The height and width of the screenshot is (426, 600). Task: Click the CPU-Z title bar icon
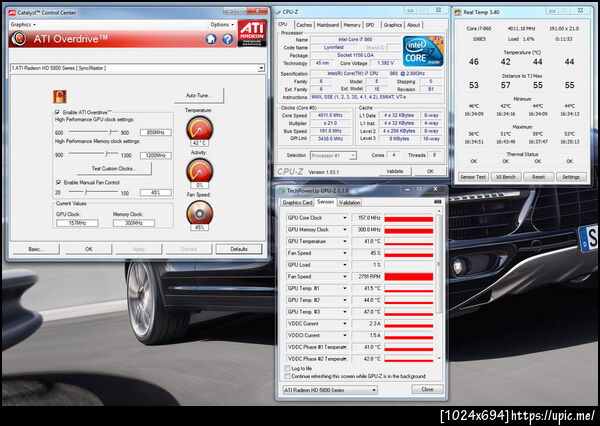[x=278, y=12]
